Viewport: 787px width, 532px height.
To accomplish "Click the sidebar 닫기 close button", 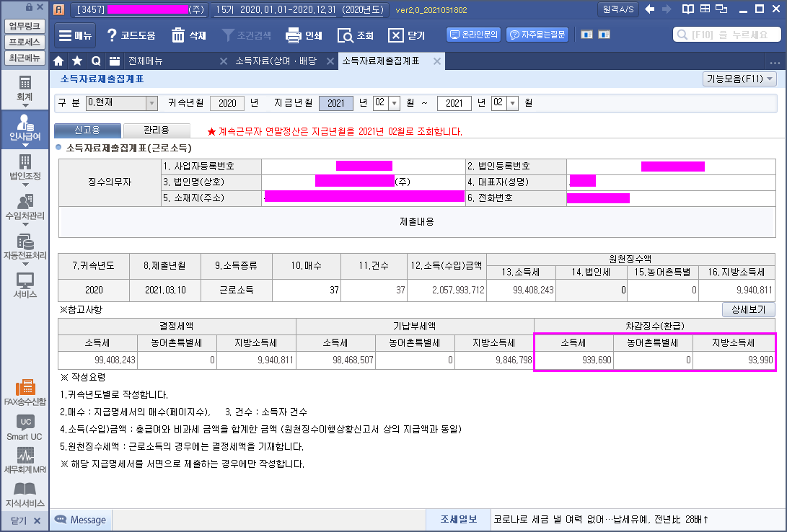I will (25, 521).
